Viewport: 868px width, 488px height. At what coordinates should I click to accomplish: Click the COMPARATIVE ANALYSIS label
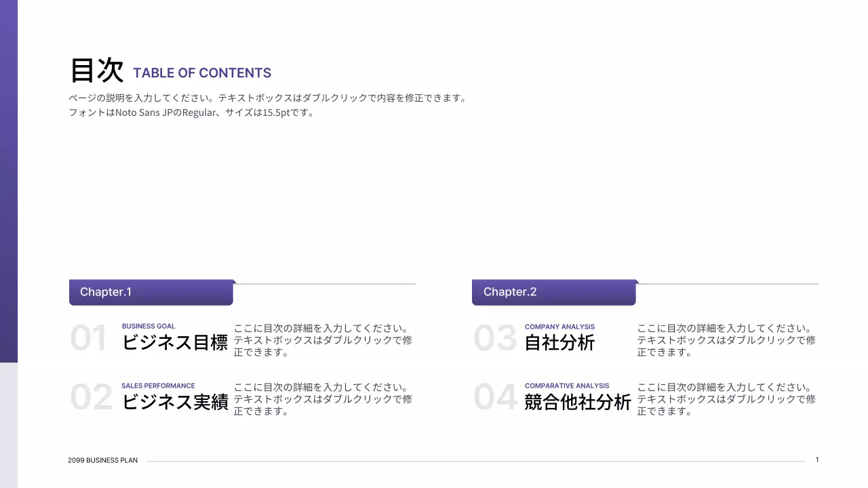coord(567,385)
